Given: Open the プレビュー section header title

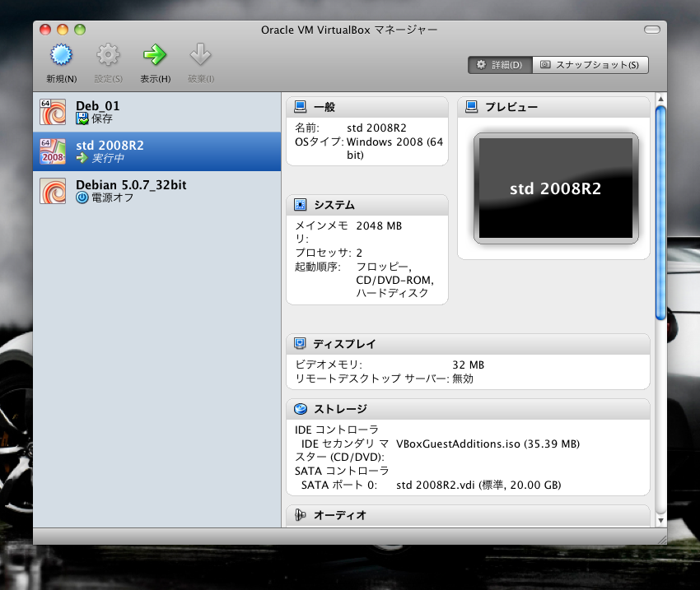Looking at the screenshot, I should click(511, 107).
